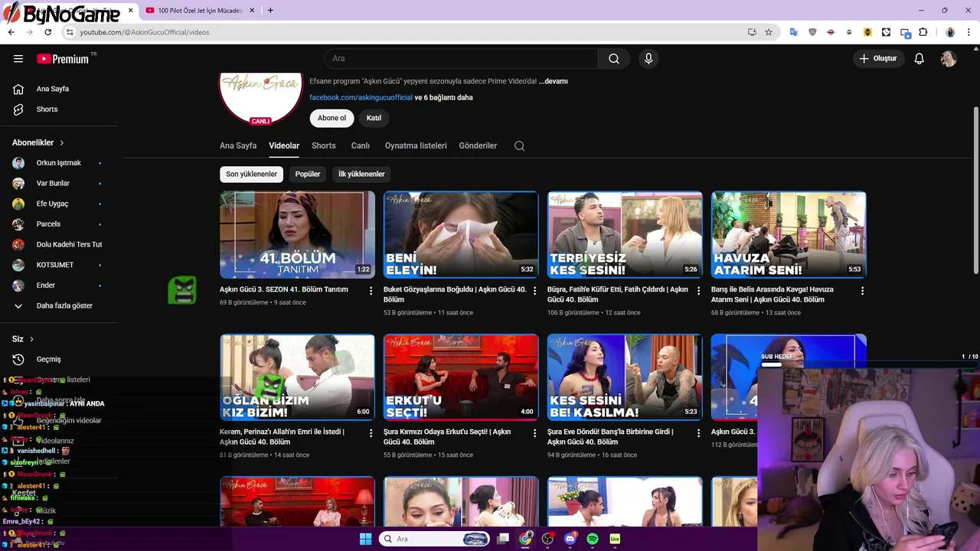Click the Katıl button
This screenshot has width=980, height=551.
coord(374,118)
